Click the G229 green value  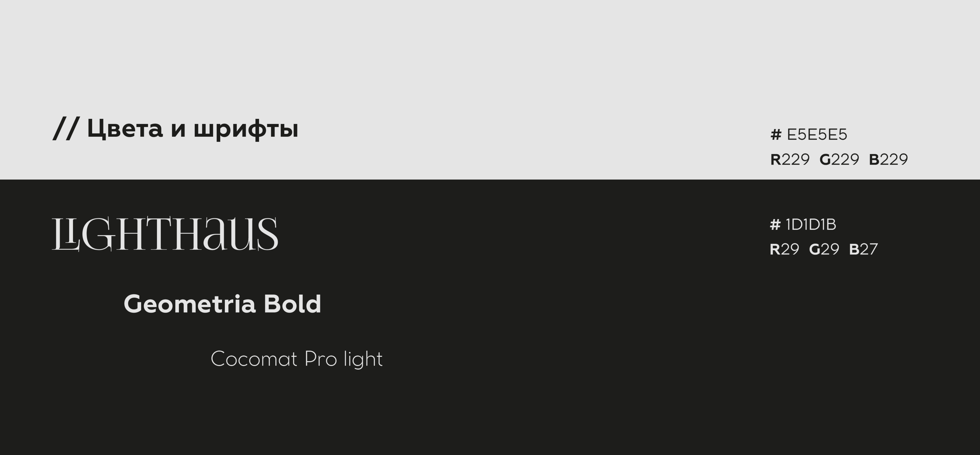pyautogui.click(x=839, y=159)
